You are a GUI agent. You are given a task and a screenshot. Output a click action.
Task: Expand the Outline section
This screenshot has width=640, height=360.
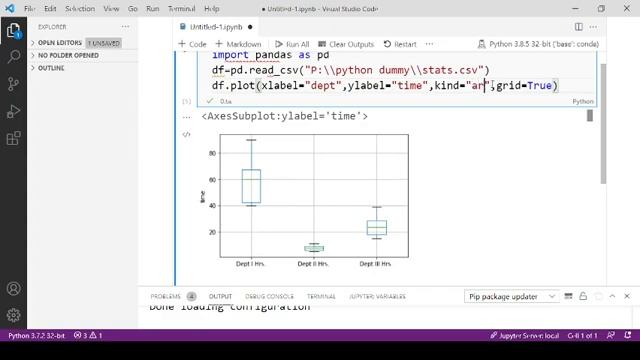tap(51, 68)
